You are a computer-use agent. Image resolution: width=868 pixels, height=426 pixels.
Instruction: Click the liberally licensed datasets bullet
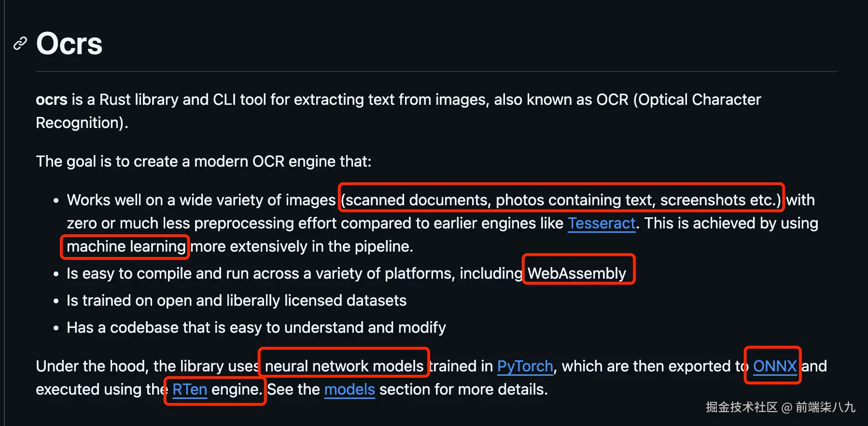(x=237, y=300)
